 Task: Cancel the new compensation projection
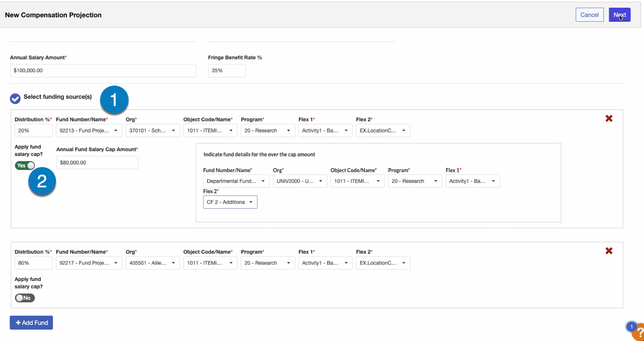589,15
